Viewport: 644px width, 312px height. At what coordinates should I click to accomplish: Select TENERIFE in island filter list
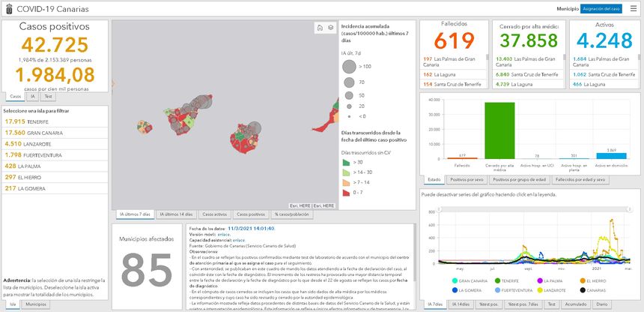click(28, 121)
